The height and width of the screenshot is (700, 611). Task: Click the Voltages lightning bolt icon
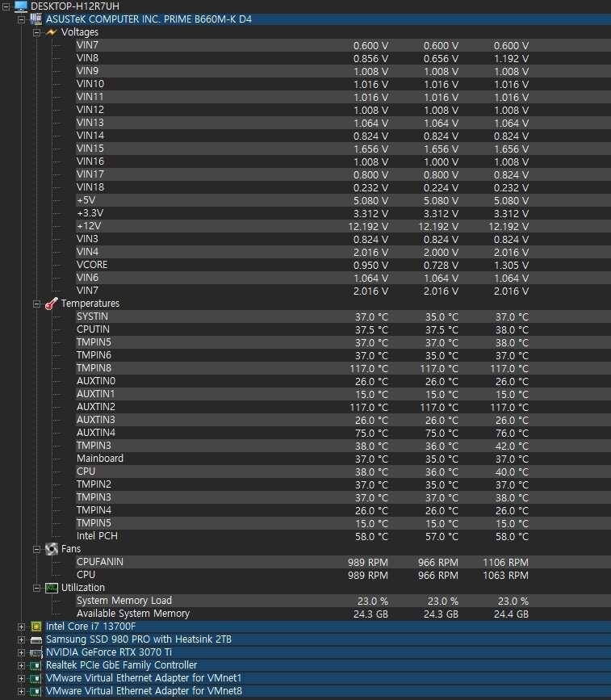[52, 32]
